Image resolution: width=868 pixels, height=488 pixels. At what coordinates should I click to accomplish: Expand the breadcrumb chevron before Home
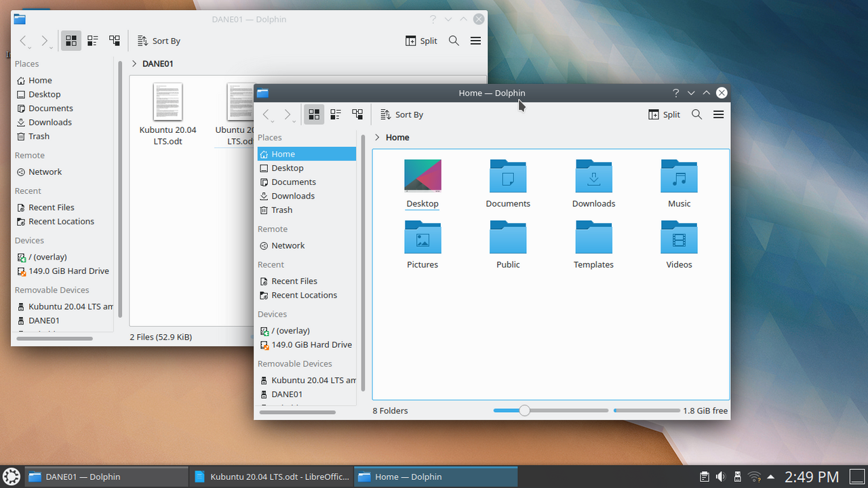coord(378,138)
